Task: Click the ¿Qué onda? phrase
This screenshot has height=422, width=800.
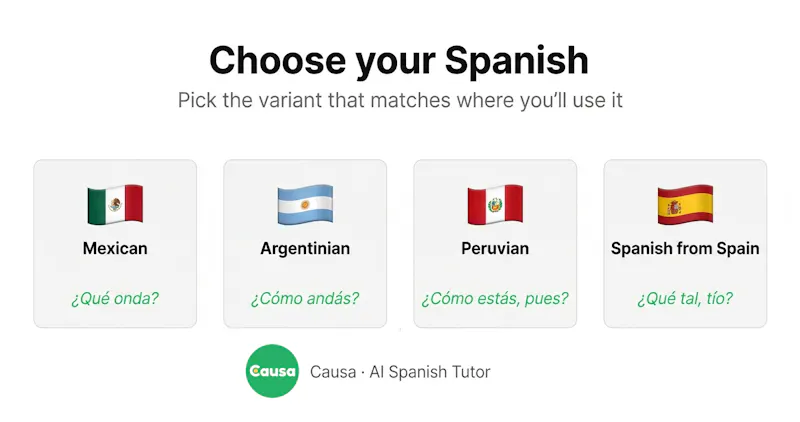Action: coord(115,299)
